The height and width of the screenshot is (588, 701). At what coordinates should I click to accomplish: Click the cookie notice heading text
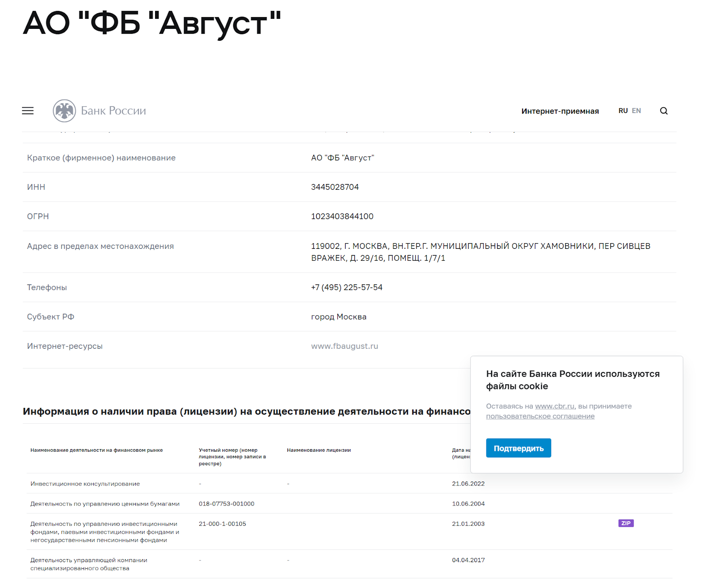tap(573, 380)
